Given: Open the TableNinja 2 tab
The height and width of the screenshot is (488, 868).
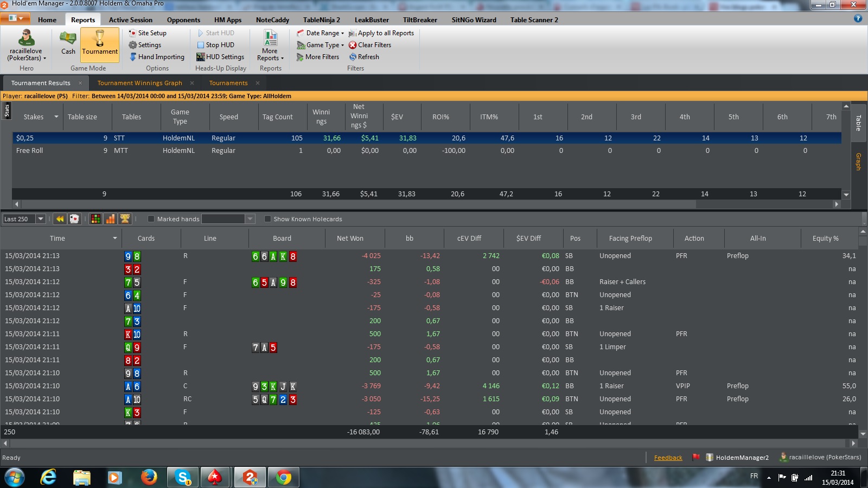Looking at the screenshot, I should pos(322,20).
